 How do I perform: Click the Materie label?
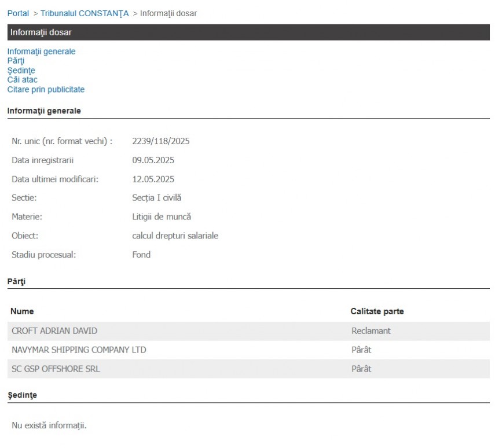click(x=27, y=216)
